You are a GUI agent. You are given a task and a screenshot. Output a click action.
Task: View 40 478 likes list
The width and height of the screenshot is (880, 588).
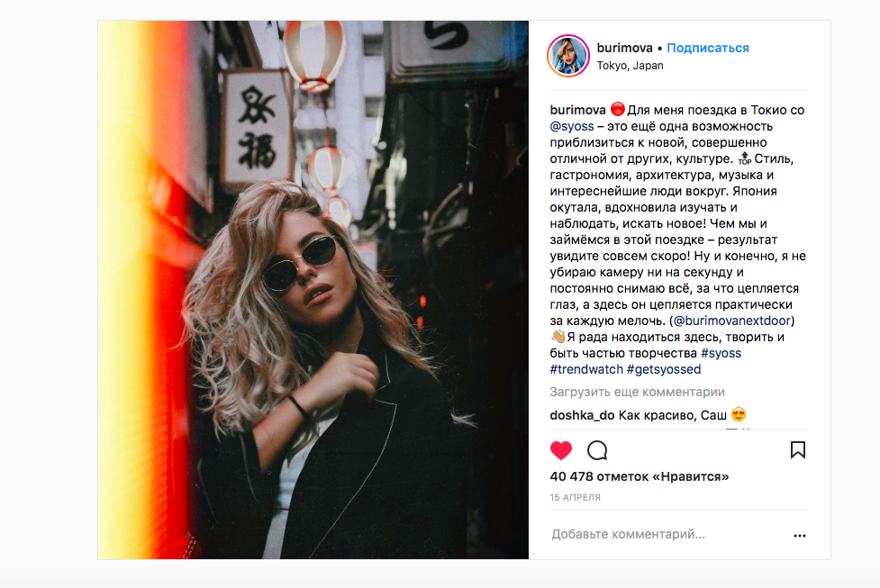coord(640,477)
